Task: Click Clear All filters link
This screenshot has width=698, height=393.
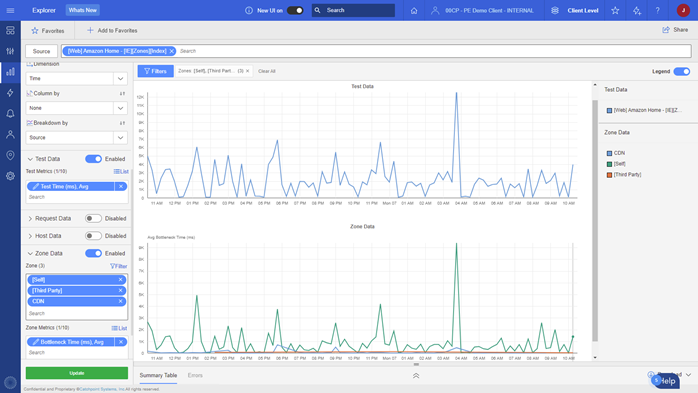Action: (x=267, y=71)
